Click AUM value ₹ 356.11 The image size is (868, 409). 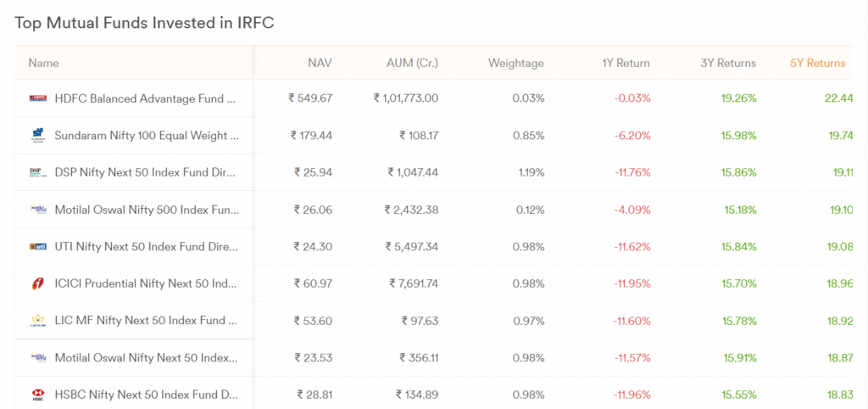coord(419,358)
